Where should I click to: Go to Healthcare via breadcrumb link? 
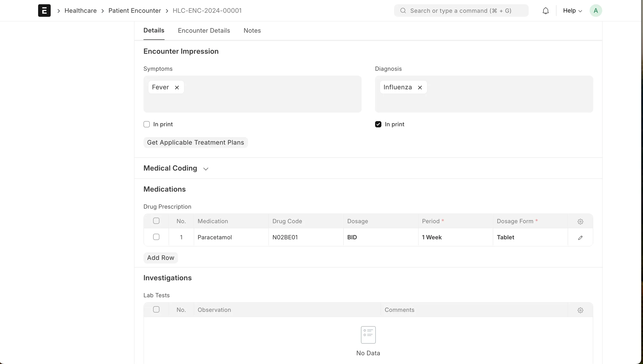[x=80, y=11]
